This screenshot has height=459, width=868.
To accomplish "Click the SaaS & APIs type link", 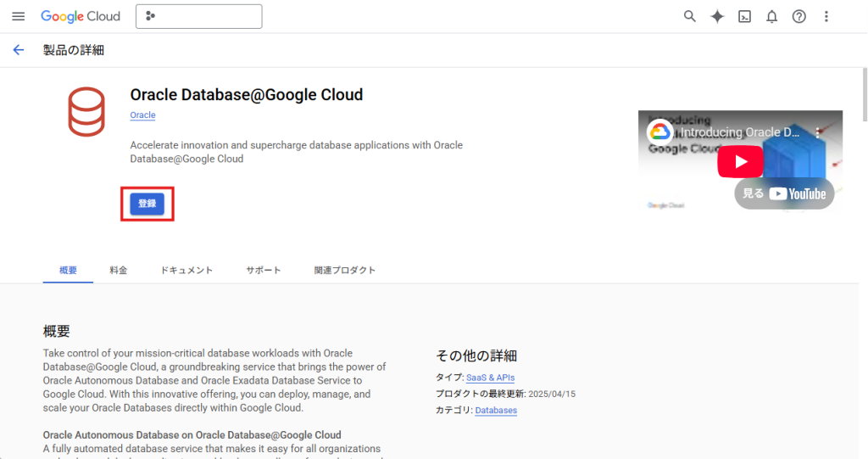I will [x=490, y=378].
